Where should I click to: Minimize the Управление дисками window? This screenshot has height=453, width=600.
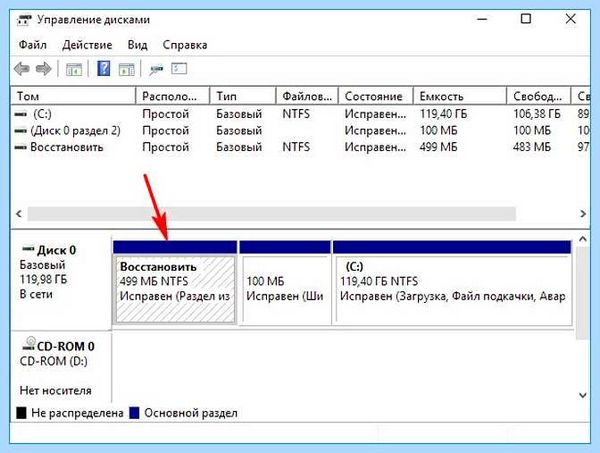tap(482, 19)
